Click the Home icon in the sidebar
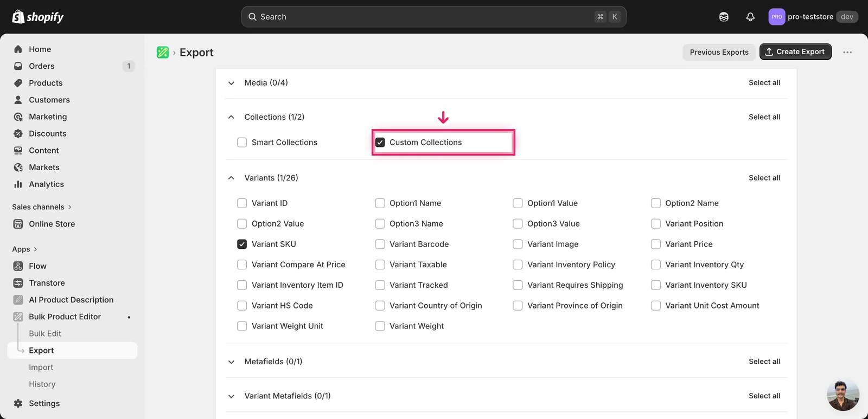 click(18, 49)
